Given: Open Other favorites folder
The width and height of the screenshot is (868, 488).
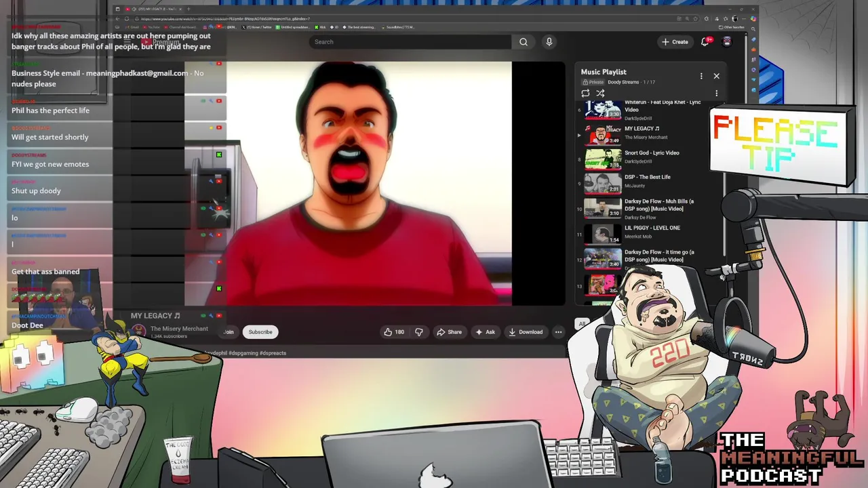Looking at the screenshot, I should click(732, 27).
